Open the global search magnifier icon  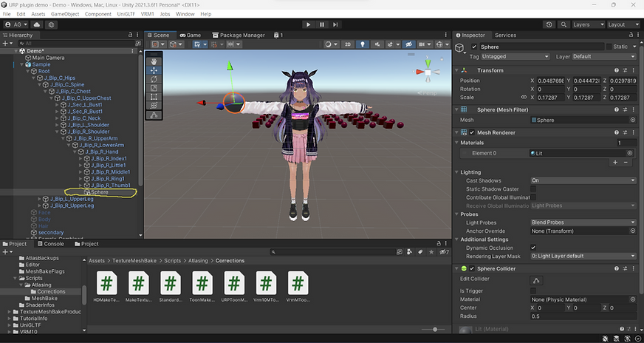click(563, 24)
